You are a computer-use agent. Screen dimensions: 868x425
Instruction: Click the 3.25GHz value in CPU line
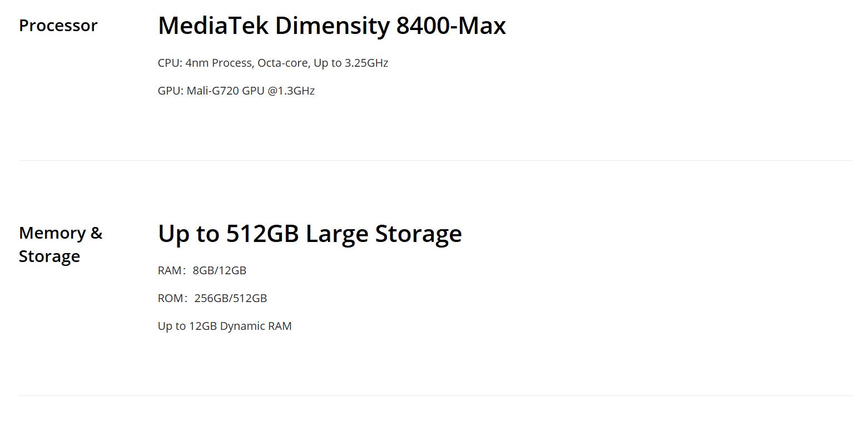pos(366,63)
